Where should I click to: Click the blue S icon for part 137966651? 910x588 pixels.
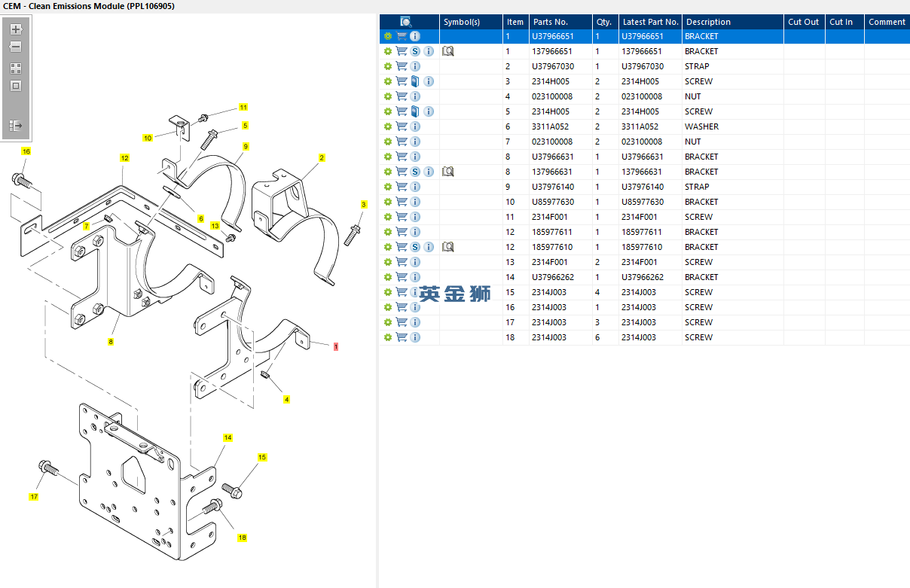click(415, 51)
